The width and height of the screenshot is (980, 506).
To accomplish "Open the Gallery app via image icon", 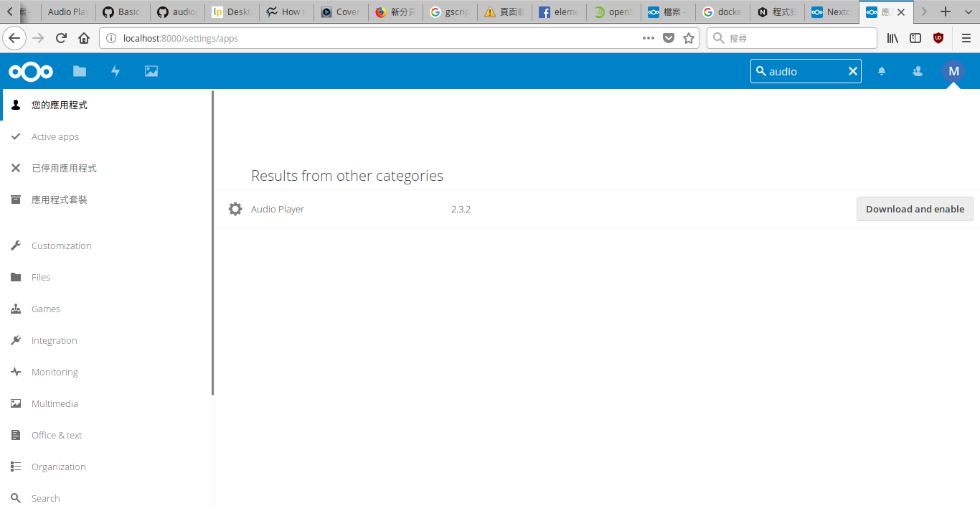I will click(x=151, y=71).
